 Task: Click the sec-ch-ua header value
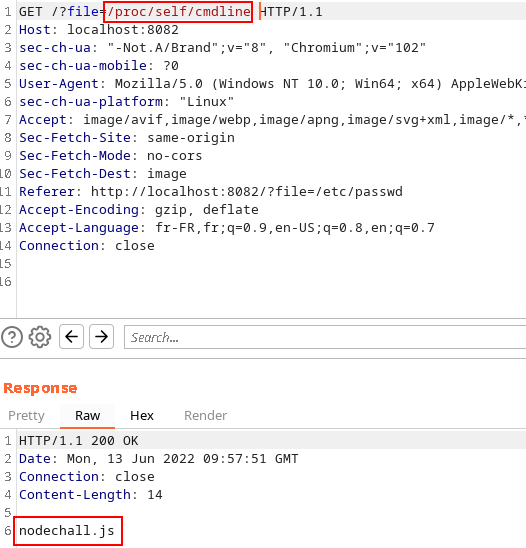tap(266, 48)
